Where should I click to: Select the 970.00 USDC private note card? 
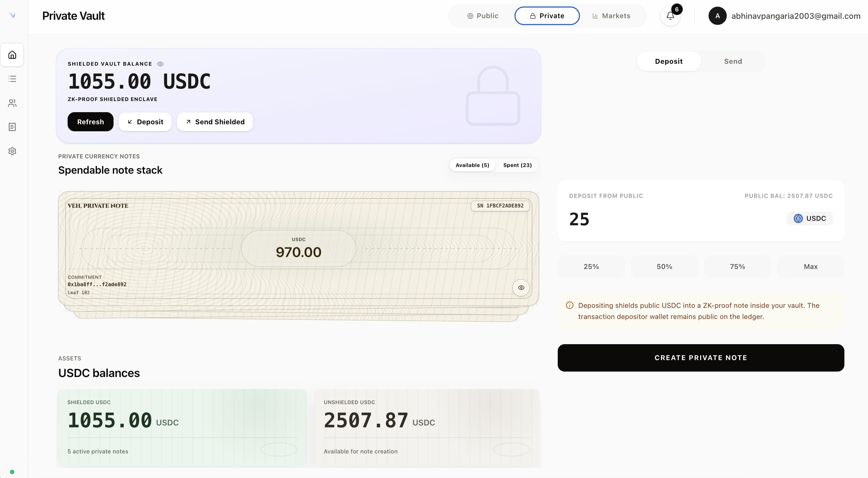pos(298,249)
